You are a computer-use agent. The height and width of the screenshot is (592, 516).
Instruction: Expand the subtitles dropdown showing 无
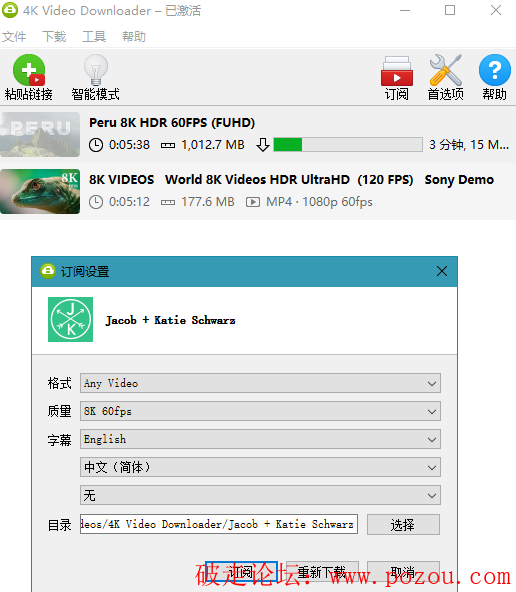click(260, 495)
